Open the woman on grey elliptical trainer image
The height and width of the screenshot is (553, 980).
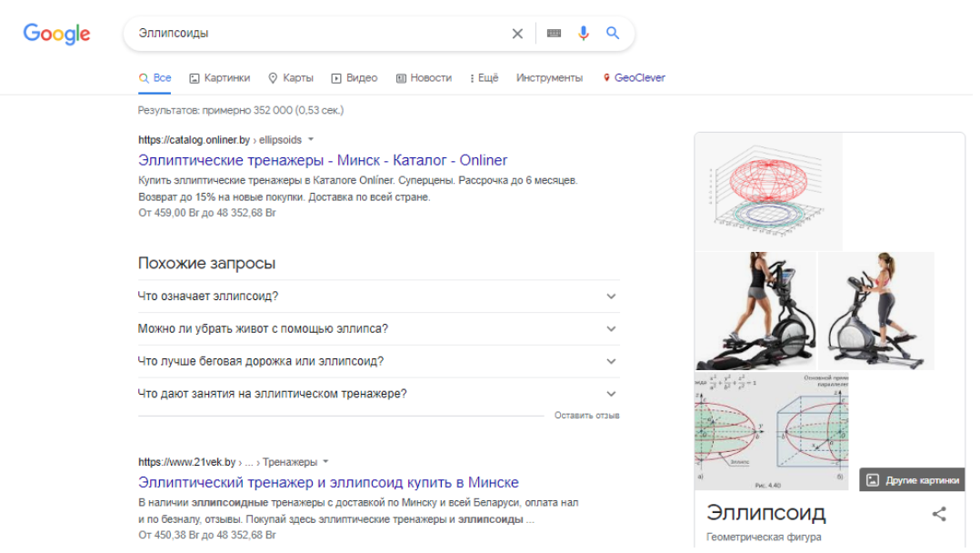(876, 311)
